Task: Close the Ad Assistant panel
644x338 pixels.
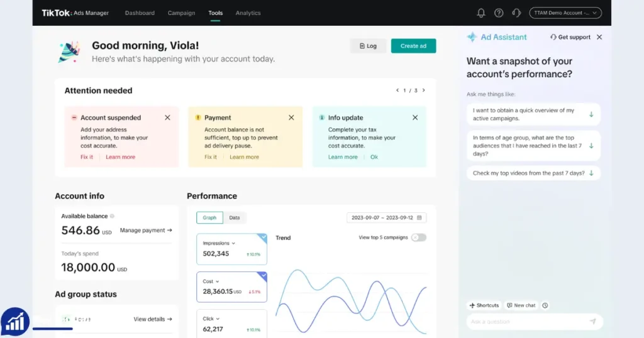Action: (599, 37)
